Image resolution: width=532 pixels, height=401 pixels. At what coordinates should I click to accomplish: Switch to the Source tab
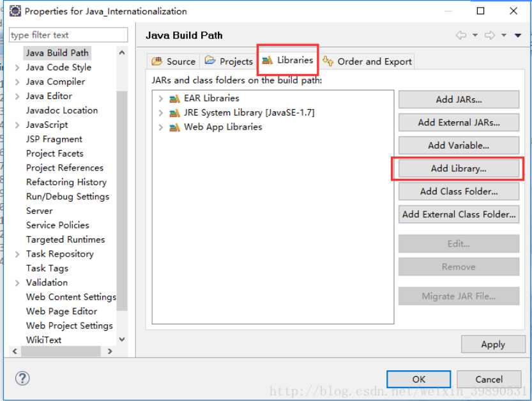[x=174, y=61]
